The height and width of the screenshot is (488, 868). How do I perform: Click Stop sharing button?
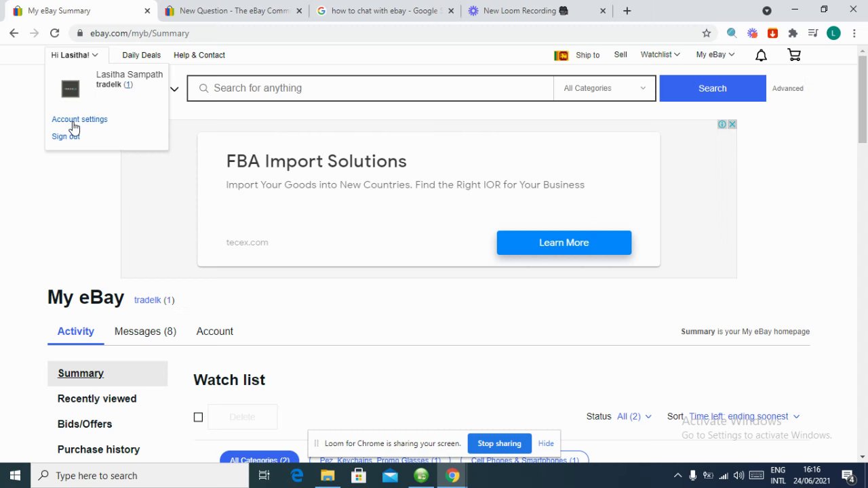point(499,443)
